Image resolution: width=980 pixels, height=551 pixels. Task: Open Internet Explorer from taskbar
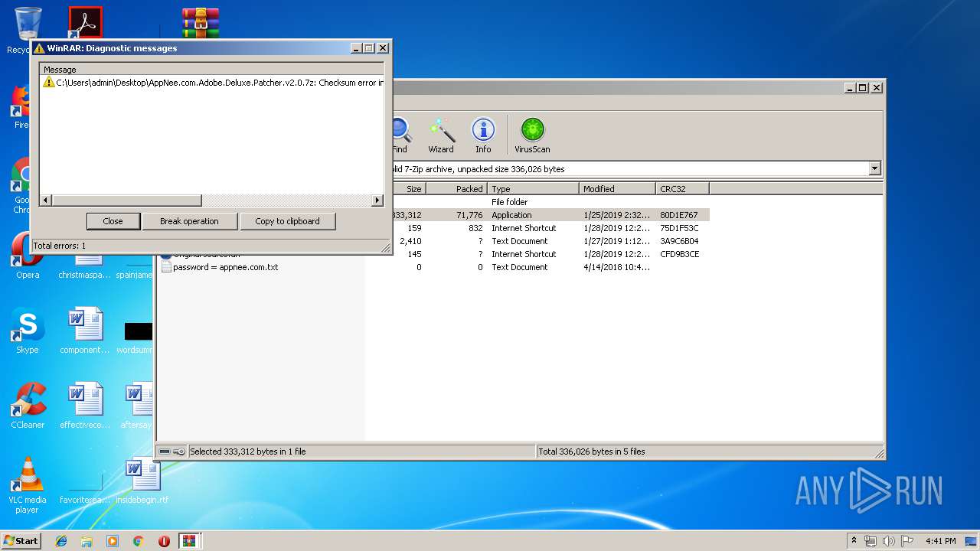pyautogui.click(x=61, y=541)
